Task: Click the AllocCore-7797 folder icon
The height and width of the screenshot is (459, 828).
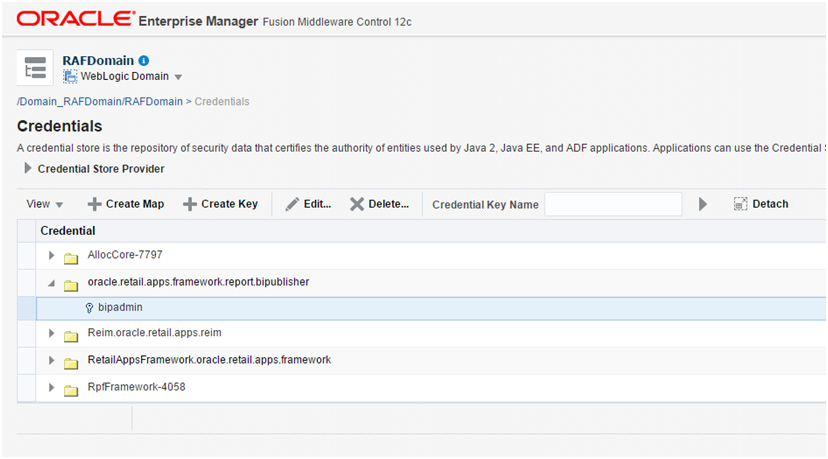Action: [71, 256]
